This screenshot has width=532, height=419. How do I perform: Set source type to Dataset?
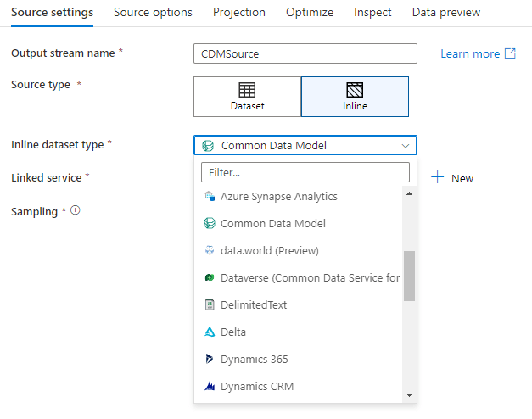[x=247, y=96]
